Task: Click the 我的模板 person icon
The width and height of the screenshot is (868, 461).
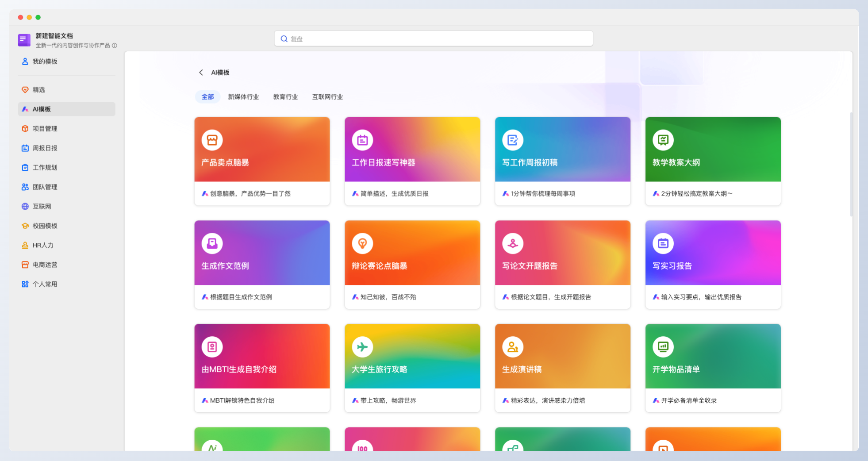Action: [25, 61]
